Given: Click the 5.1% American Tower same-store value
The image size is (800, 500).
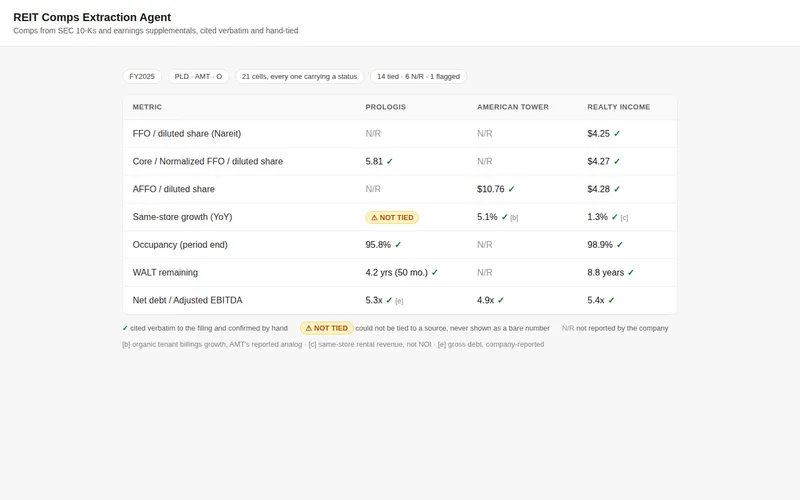Looking at the screenshot, I should pos(487,217).
